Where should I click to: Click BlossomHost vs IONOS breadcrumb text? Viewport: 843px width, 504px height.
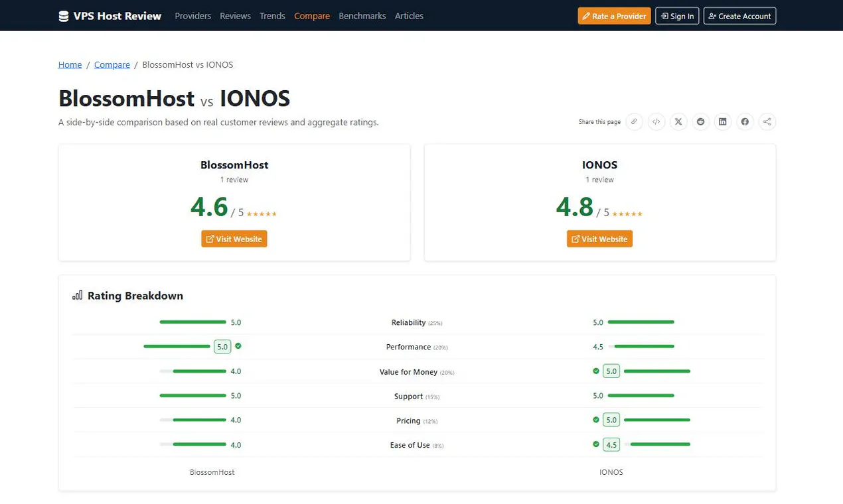click(188, 64)
